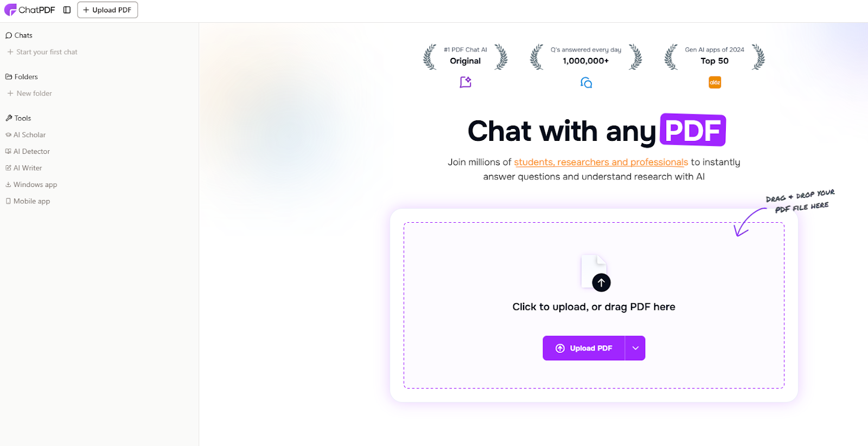Open the Folders section
The height and width of the screenshot is (446, 868).
(x=22, y=77)
